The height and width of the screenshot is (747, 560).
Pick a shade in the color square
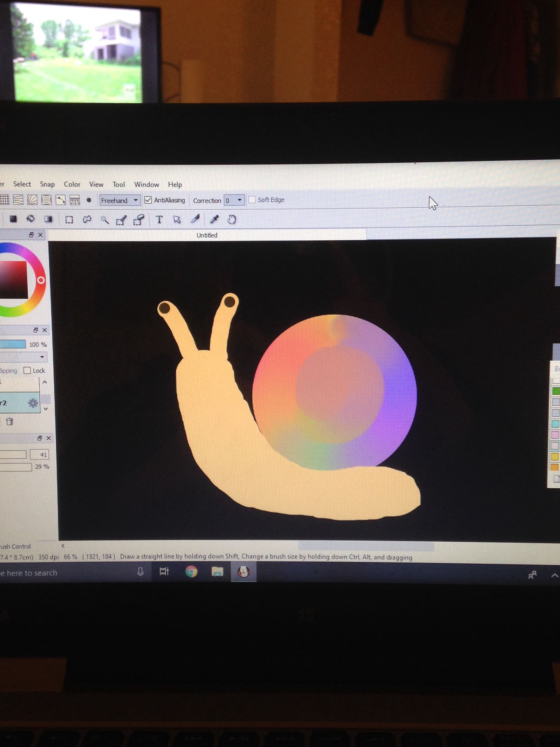pos(14,280)
